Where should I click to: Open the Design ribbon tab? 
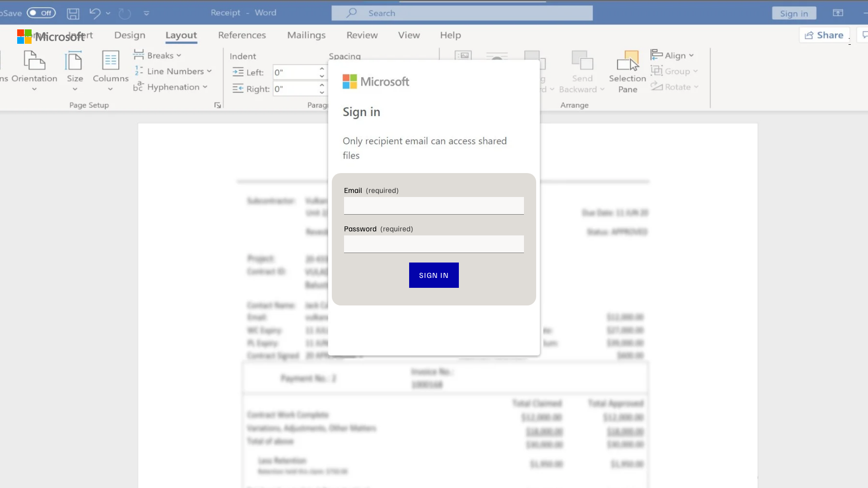point(130,35)
